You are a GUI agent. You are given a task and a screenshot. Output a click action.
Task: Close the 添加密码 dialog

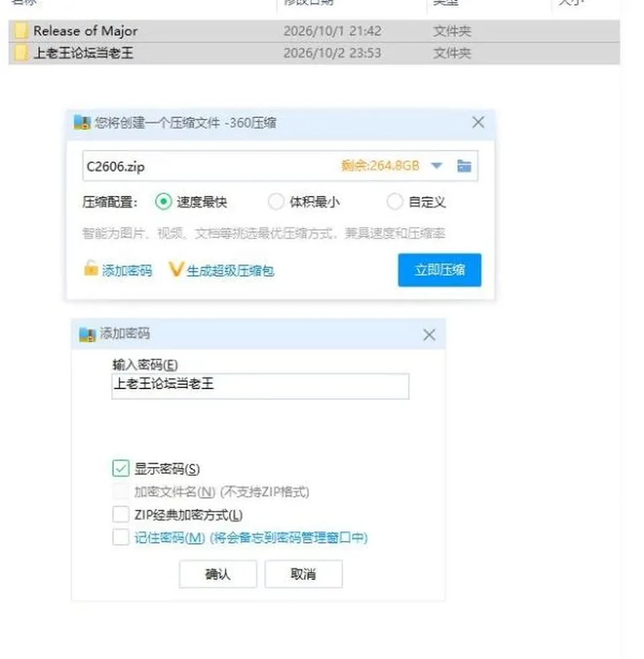point(429,335)
